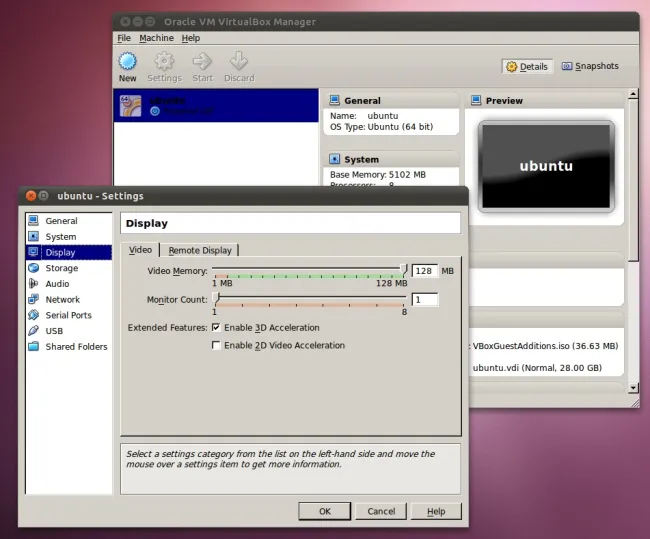
Task: Click the Preview section monitor icon
Action: coord(476,100)
